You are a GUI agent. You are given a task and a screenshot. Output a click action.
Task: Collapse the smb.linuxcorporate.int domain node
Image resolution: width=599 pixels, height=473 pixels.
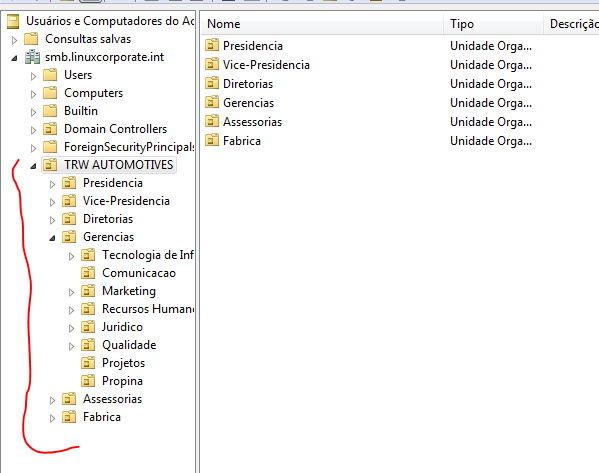(x=14, y=58)
